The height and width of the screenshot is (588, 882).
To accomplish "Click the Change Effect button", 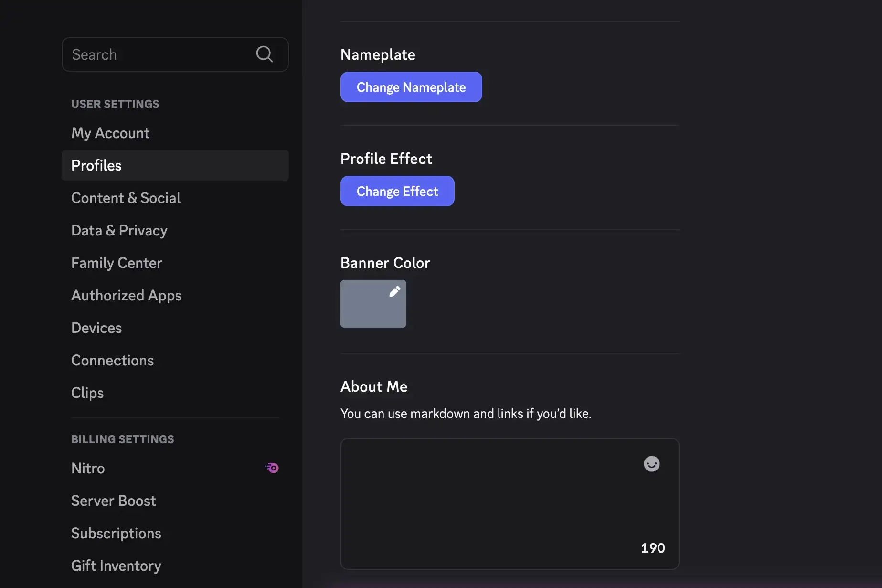I will click(x=397, y=191).
